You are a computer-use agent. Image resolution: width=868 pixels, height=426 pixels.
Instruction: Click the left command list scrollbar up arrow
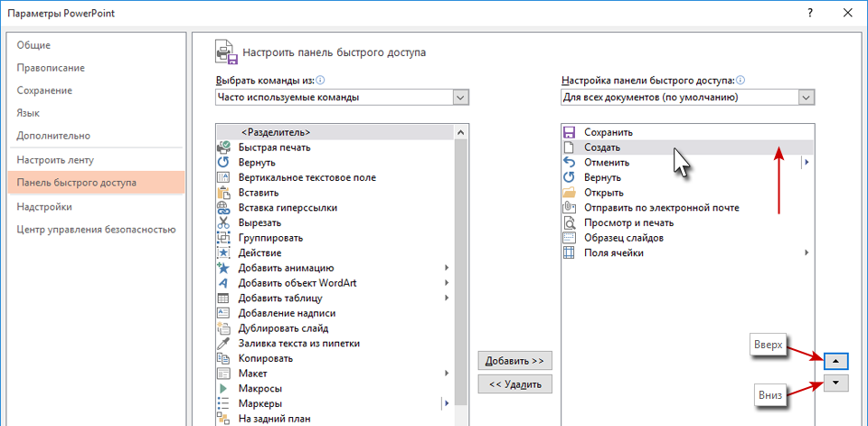tap(460, 132)
